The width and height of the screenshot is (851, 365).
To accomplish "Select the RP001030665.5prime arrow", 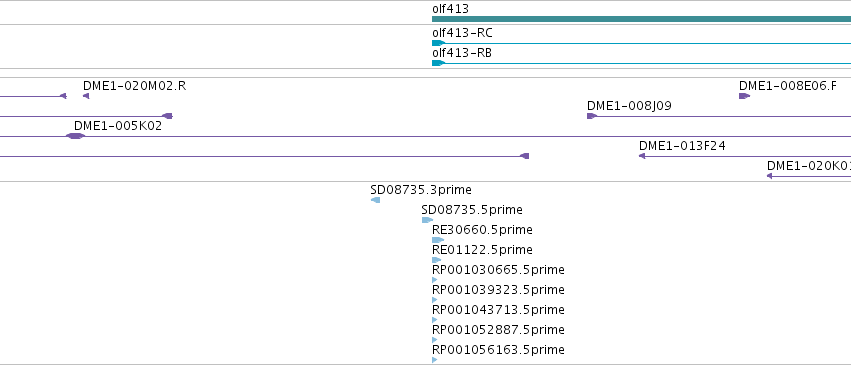I will [434, 280].
